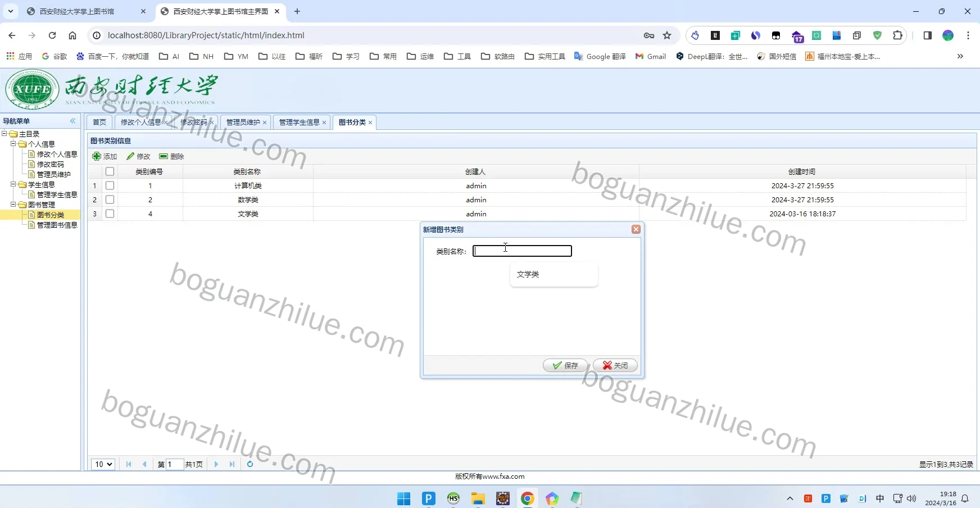Click the green Add (添加) toolbar icon

click(97, 156)
